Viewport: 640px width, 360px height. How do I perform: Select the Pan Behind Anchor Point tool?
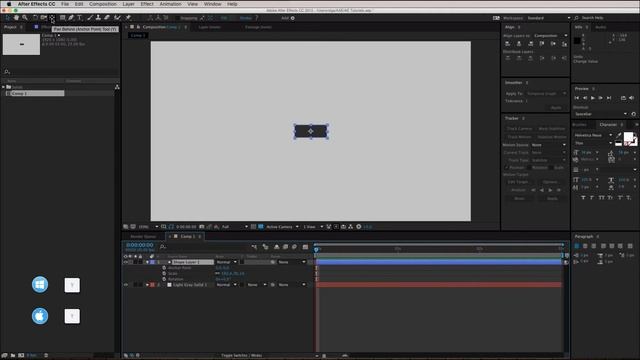click(x=52, y=18)
